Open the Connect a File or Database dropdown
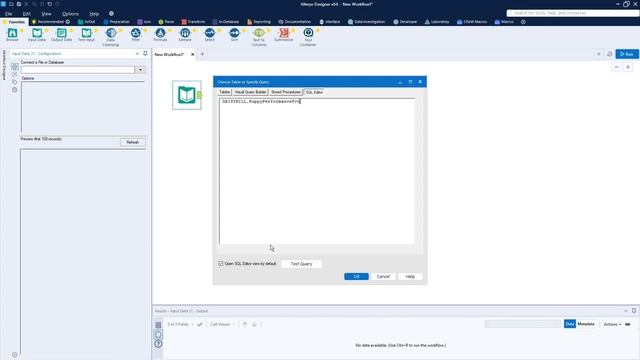 point(140,70)
